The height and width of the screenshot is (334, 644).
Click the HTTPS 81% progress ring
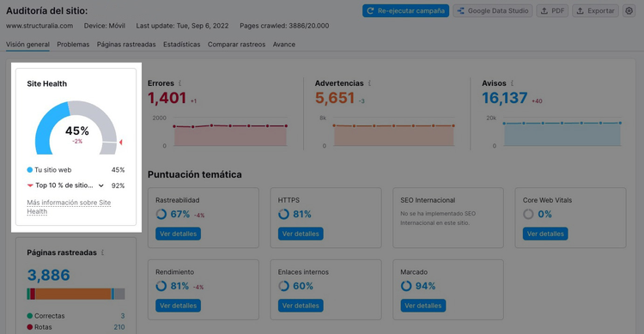283,214
